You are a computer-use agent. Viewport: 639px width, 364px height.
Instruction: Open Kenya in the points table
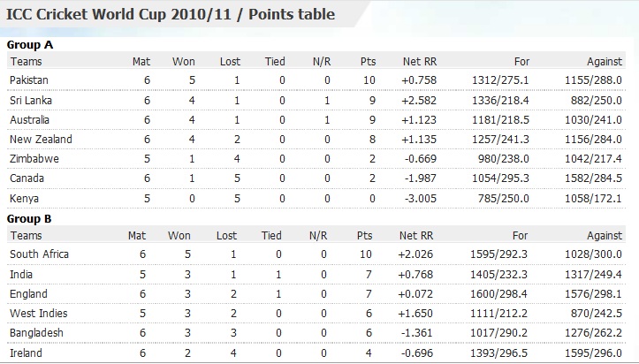point(25,198)
